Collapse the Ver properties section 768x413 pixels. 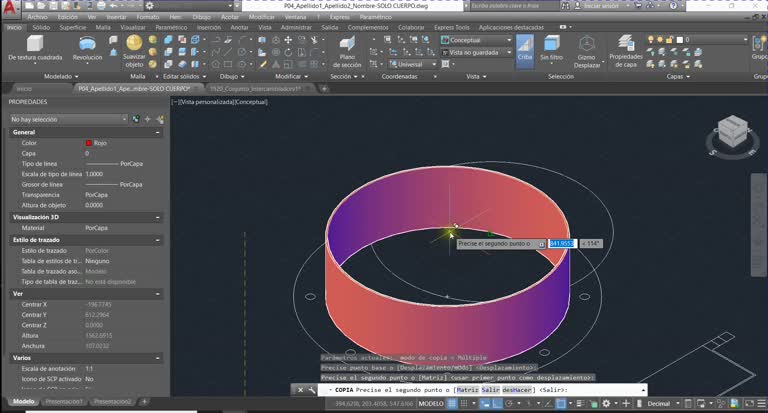[158, 294]
